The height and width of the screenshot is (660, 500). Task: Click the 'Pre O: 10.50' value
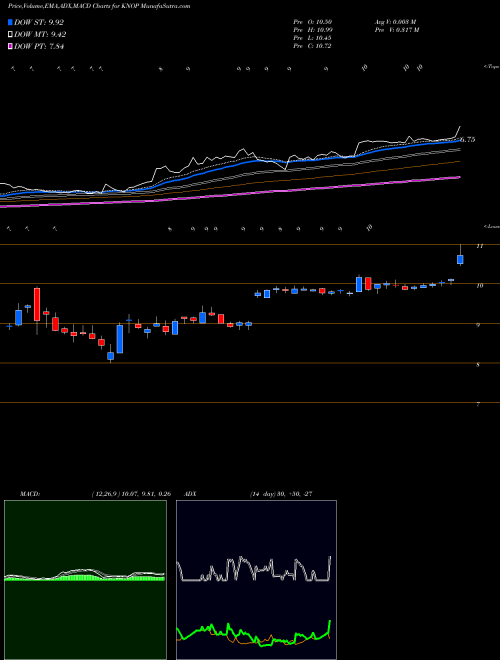point(313,22)
